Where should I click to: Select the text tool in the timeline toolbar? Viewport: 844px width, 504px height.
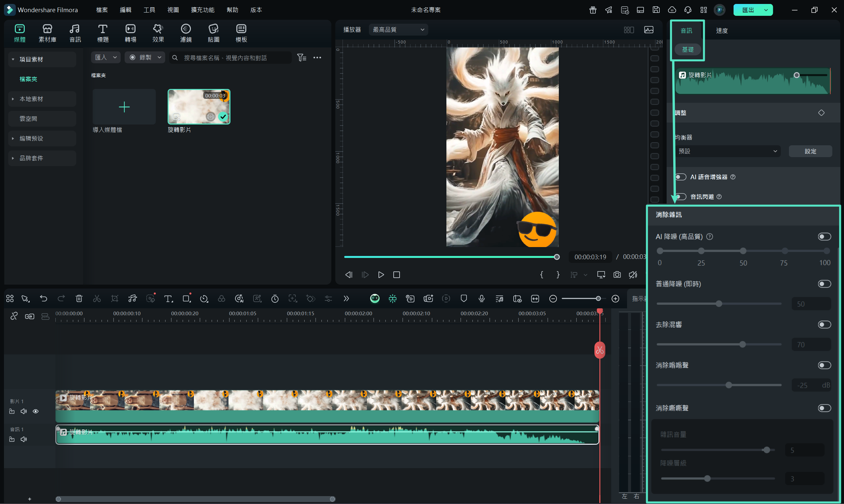tap(168, 298)
